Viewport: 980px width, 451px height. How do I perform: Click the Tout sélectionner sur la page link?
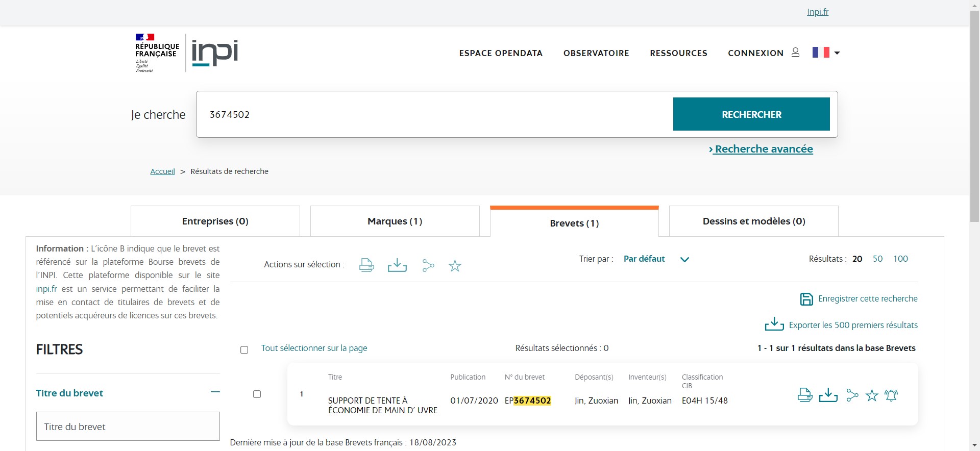[314, 348]
